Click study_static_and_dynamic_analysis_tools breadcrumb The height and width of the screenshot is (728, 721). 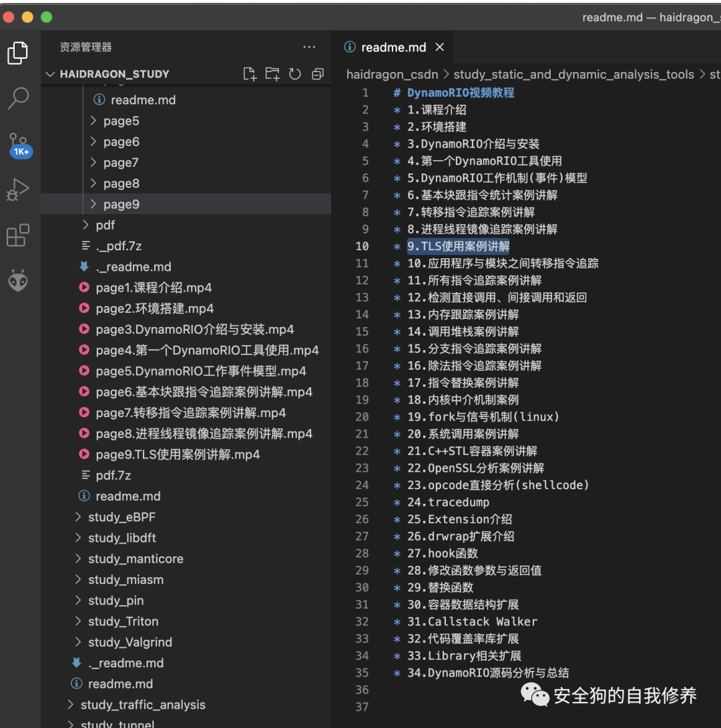(x=573, y=74)
